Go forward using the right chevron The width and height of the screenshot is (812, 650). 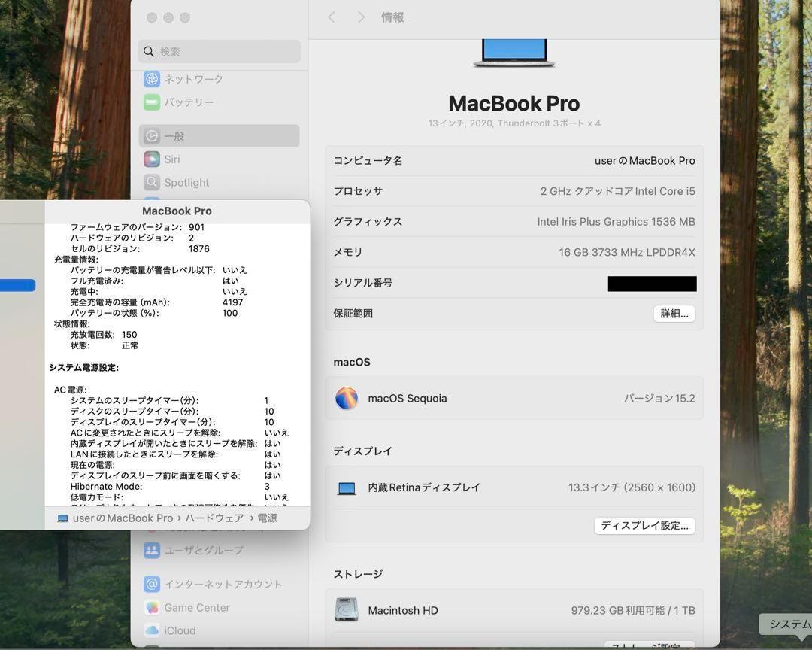(x=361, y=17)
